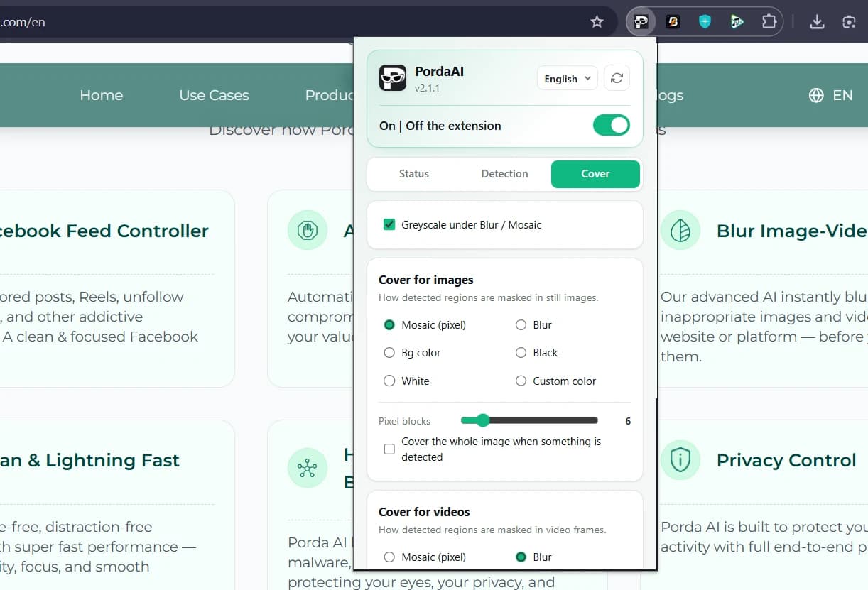The height and width of the screenshot is (590, 868).
Task: Uncheck Greyscale under Blur / Mosaic
Action: click(389, 225)
